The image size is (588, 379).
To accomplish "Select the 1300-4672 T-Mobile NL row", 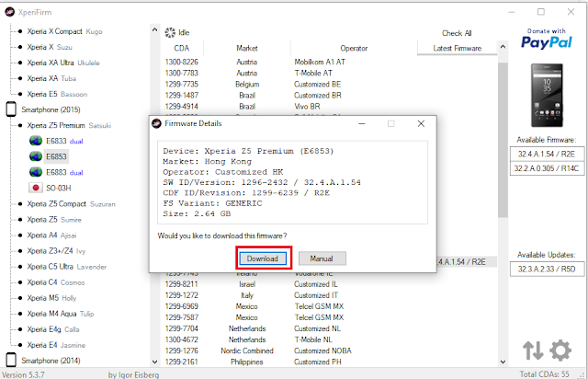I will [x=329, y=339].
